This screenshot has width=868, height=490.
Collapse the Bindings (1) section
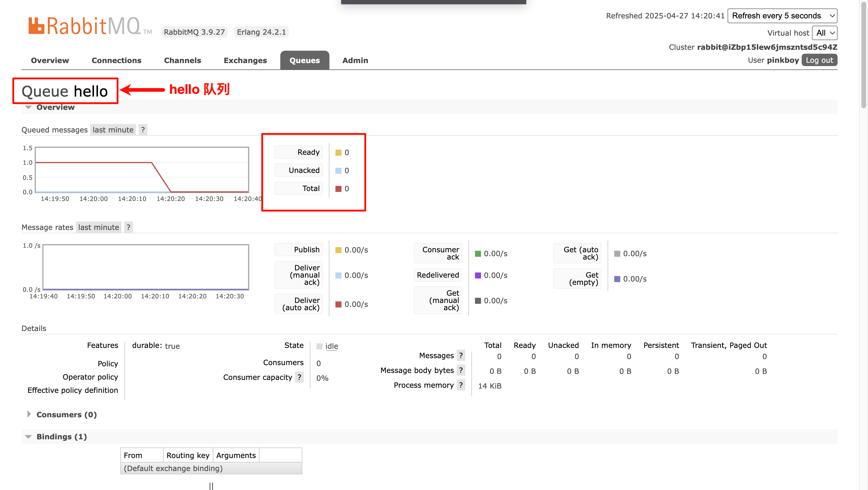click(x=61, y=437)
